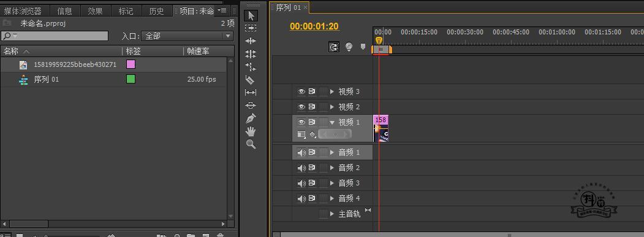This screenshot has height=237, width=644.
Task: Click the 00:00:01:20 timecode
Action: coord(314,26)
